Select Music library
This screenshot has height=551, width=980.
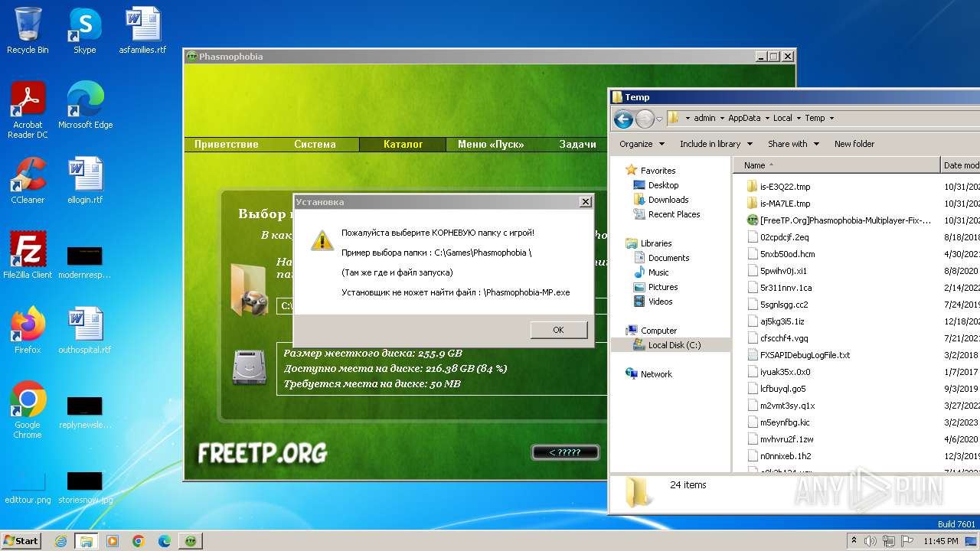(658, 272)
